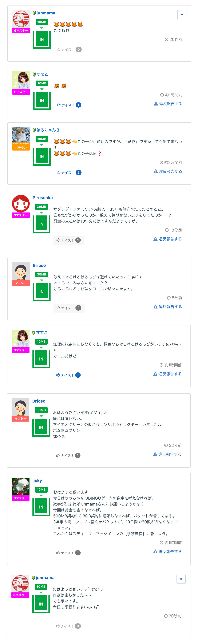Report licky's BINGO post as violation

[168, 551]
